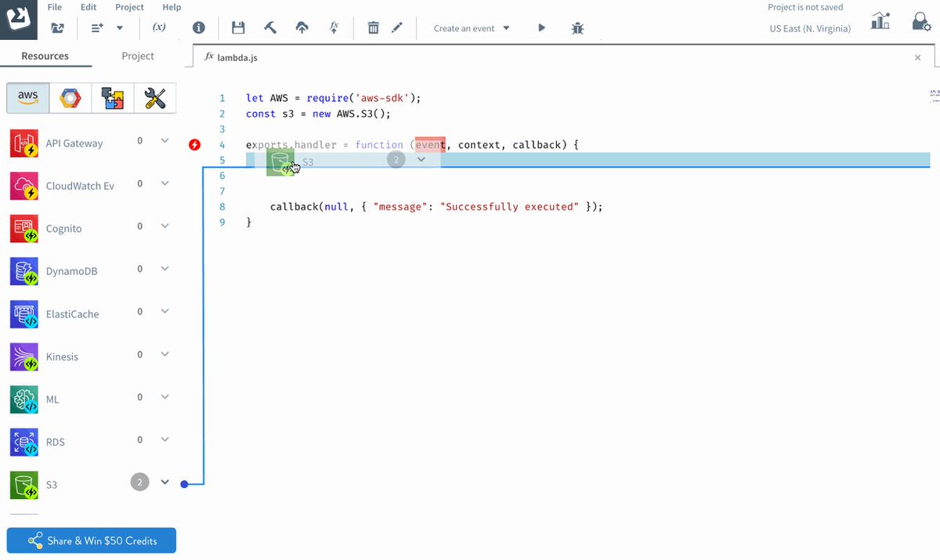Select the AWS resources provider button

tap(27, 98)
